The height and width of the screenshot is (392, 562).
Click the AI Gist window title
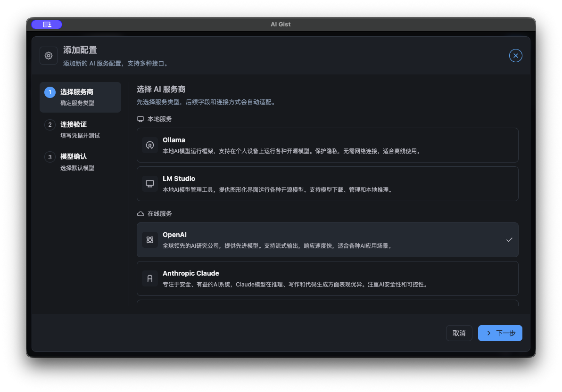pyautogui.click(x=281, y=24)
